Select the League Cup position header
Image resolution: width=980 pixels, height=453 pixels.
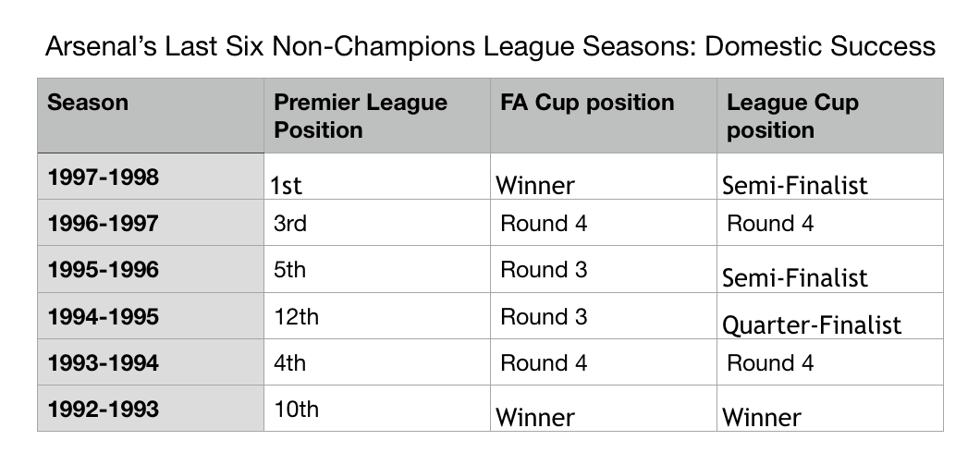coord(830,116)
